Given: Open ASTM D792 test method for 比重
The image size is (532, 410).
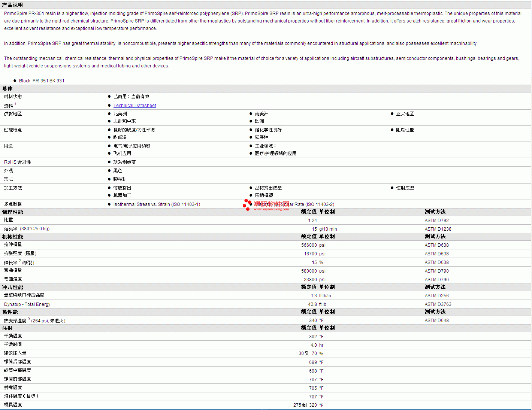Looking at the screenshot, I should pos(436,221).
